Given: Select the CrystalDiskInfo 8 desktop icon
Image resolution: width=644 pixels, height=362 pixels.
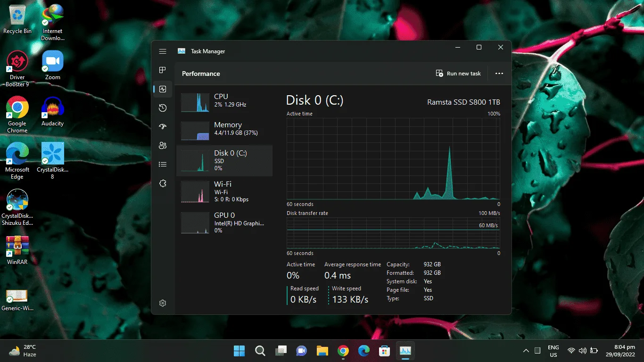Looking at the screenshot, I should coord(53,161).
